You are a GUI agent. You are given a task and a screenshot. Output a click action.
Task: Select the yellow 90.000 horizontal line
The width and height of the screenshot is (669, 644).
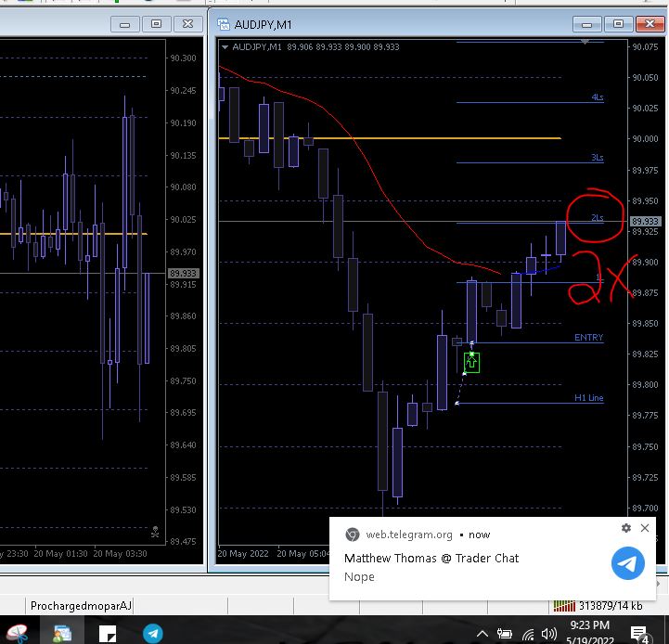[390, 138]
